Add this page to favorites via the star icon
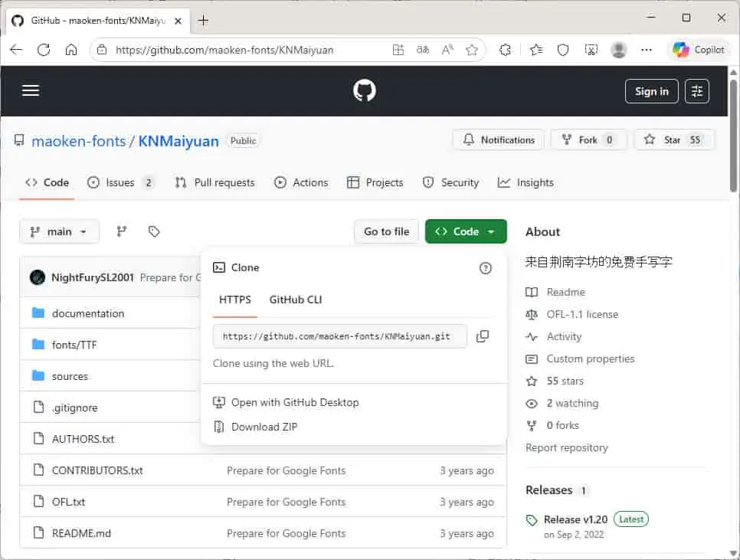Viewport: 740px width, 560px height. (471, 50)
